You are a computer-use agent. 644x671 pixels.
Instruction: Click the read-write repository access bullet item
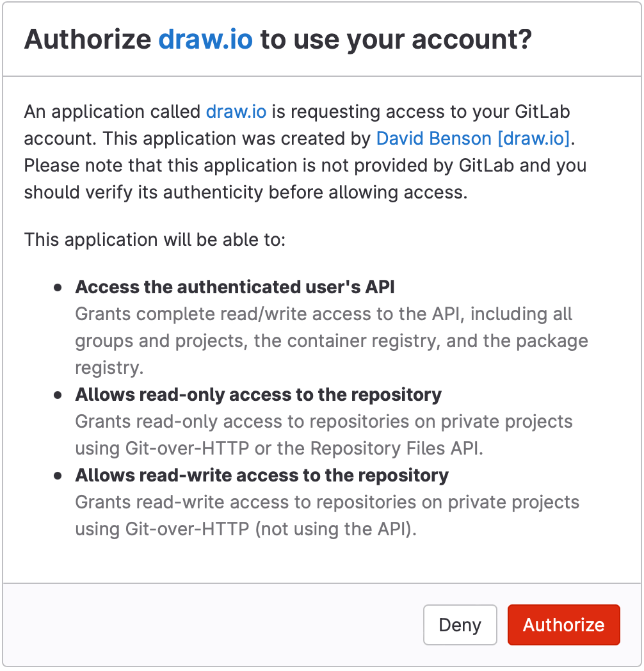coord(262,475)
